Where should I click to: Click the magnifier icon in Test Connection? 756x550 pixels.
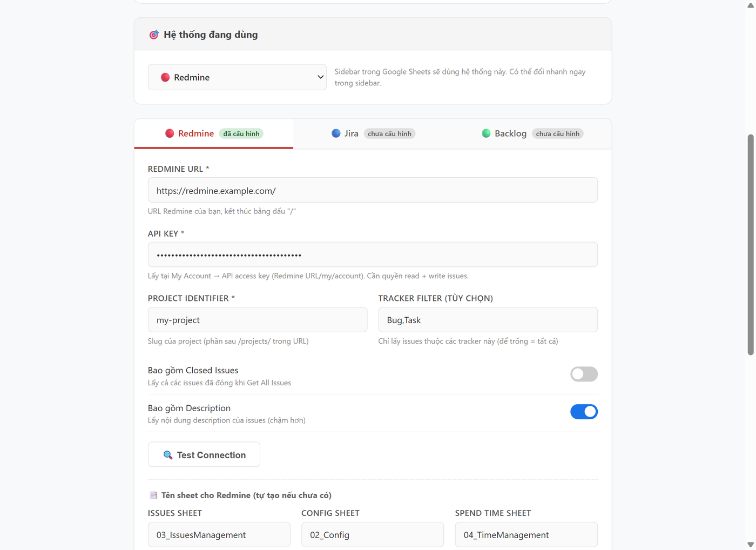pos(168,455)
